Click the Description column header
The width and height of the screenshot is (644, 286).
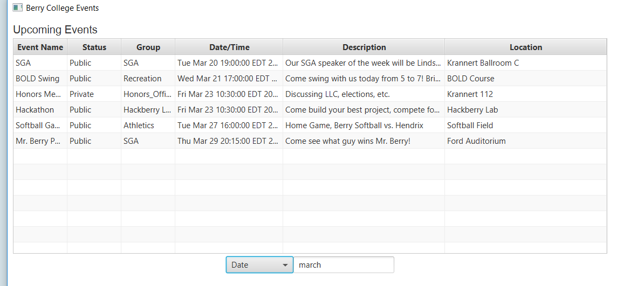364,47
